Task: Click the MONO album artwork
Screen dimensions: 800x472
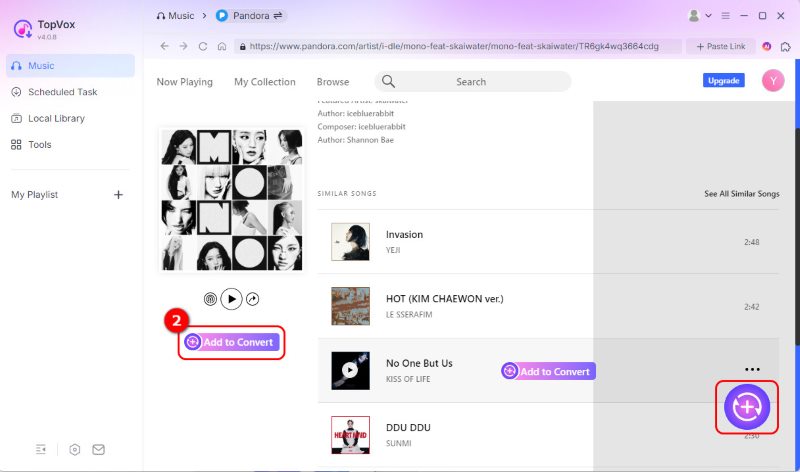Action: pyautogui.click(x=232, y=200)
